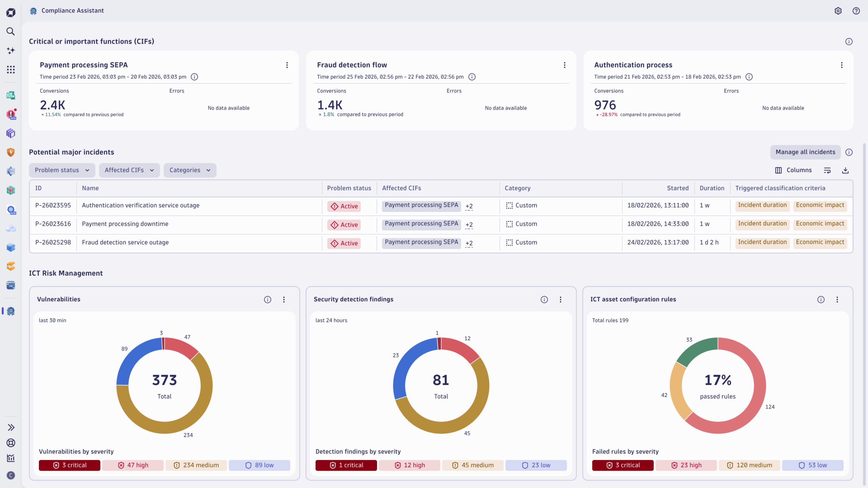Expand the sidebar with double chevron
The height and width of the screenshot is (488, 868).
pos(11,427)
